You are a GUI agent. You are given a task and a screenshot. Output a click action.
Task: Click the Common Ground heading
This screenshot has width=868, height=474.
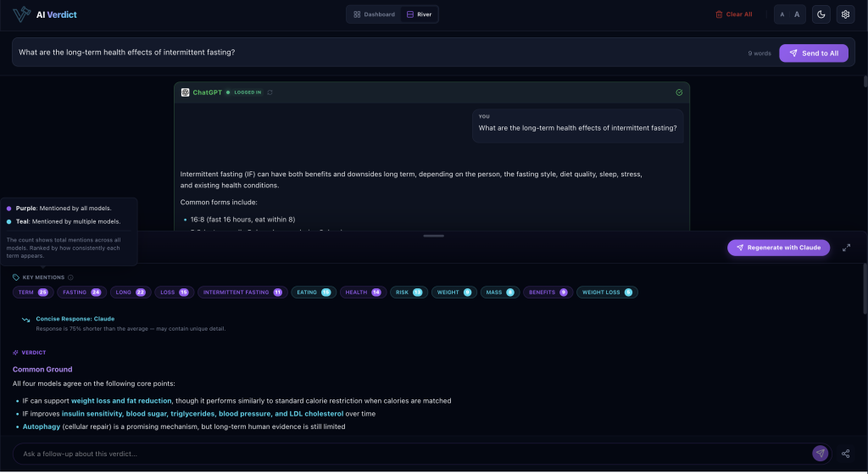42,370
